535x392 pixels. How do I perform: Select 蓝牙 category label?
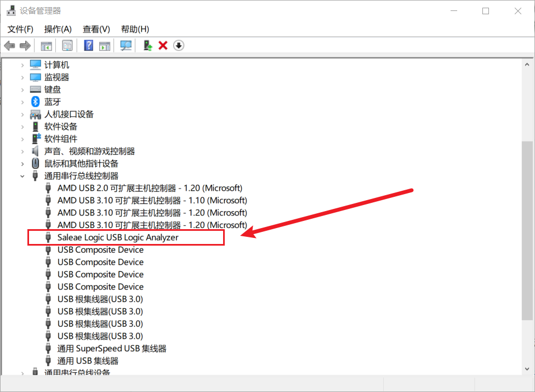tap(53, 101)
